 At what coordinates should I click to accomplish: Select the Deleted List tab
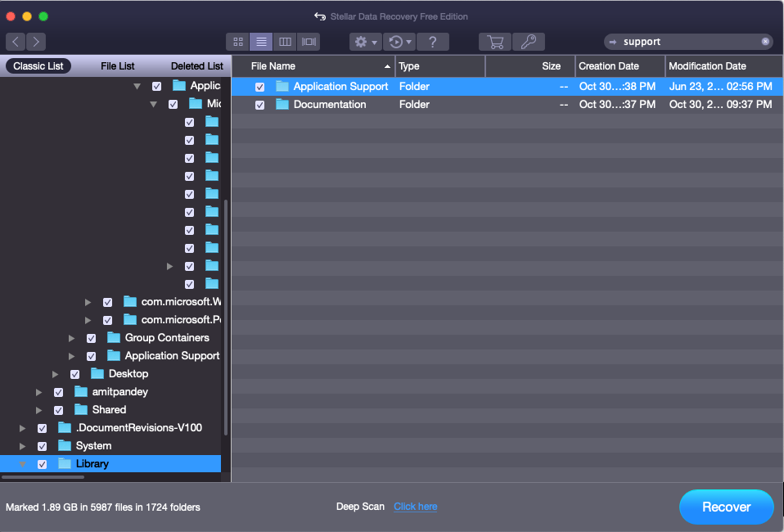[197, 66]
